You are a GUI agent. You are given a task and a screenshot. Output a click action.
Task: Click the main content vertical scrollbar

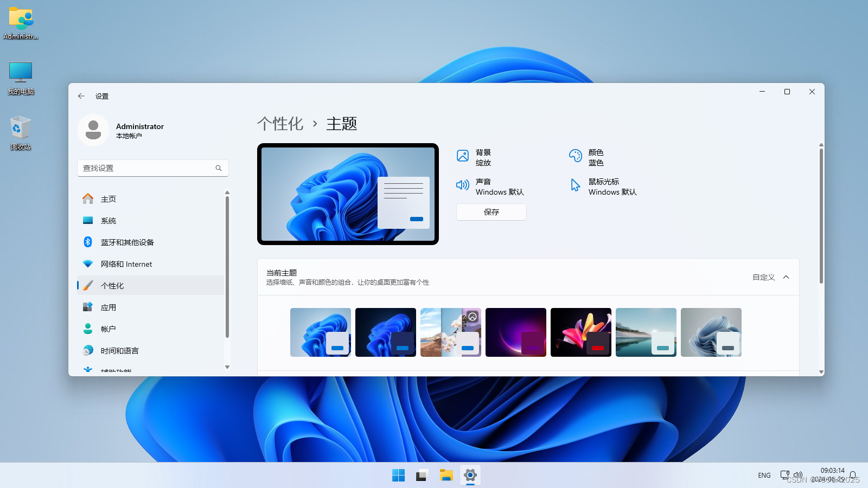[x=821, y=216]
